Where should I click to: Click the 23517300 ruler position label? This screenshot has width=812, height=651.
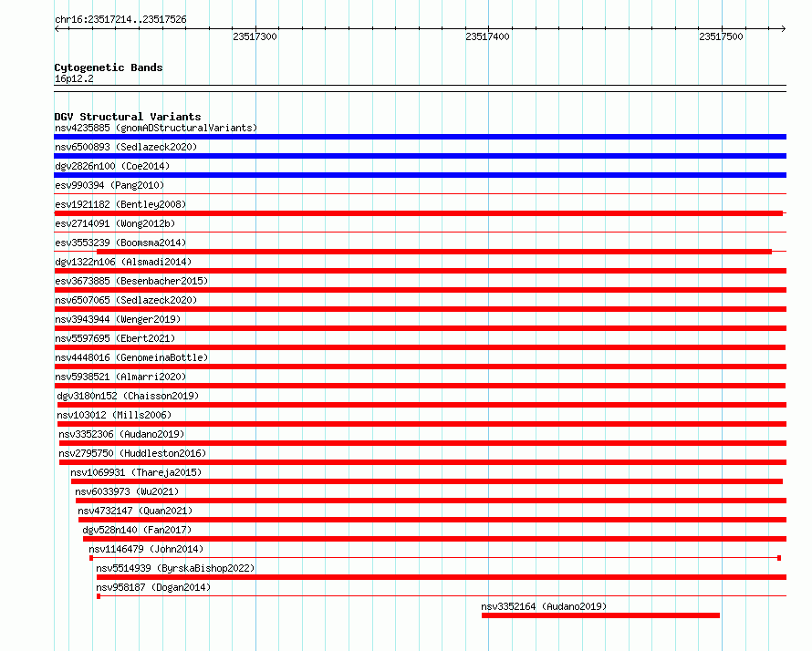click(x=255, y=36)
